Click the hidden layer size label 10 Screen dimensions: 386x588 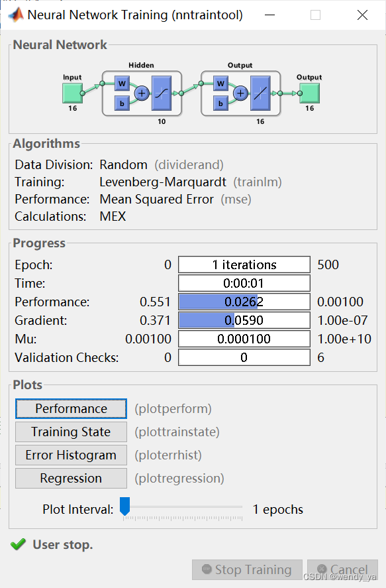tap(162, 121)
